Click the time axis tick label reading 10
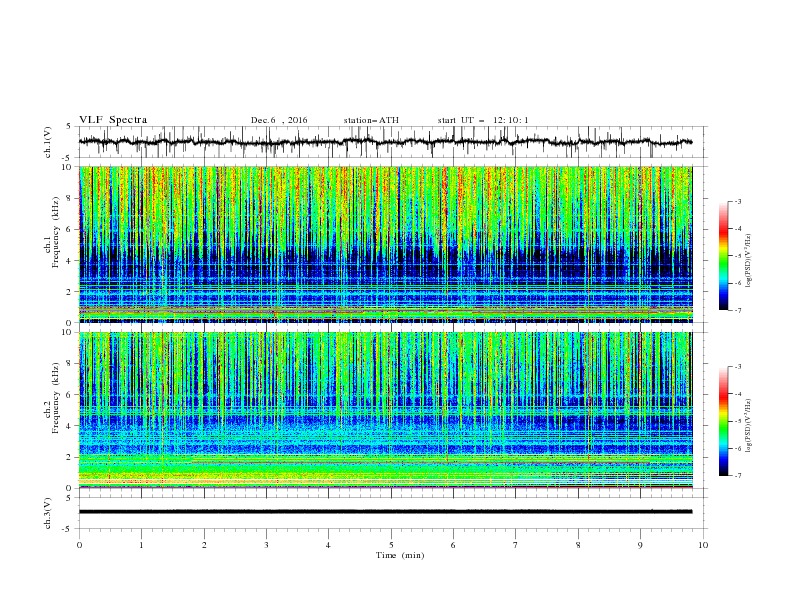The width and height of the screenshot is (792, 612). coord(703,545)
